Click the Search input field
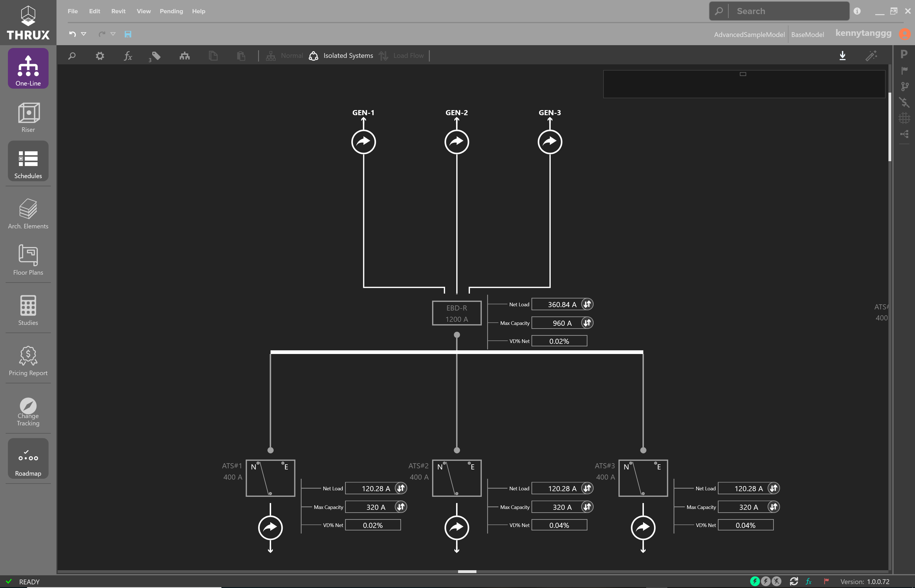Screen dimensions: 915x588 tap(779, 11)
